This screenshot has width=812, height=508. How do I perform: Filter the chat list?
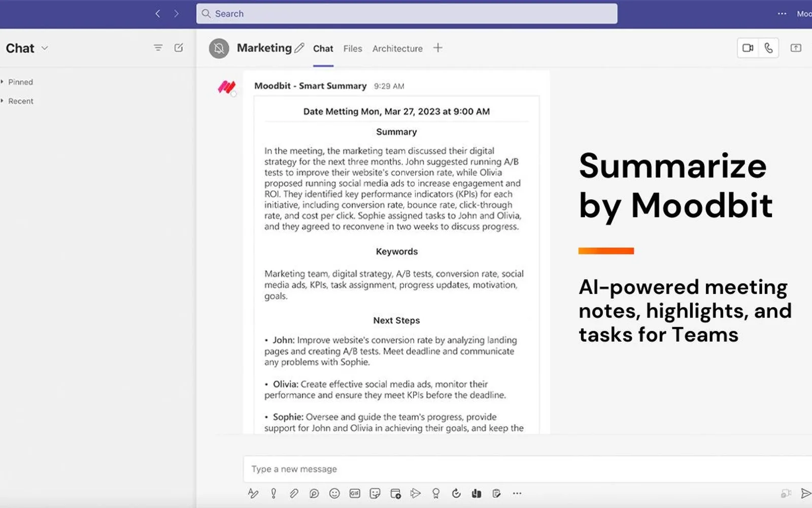[158, 48]
